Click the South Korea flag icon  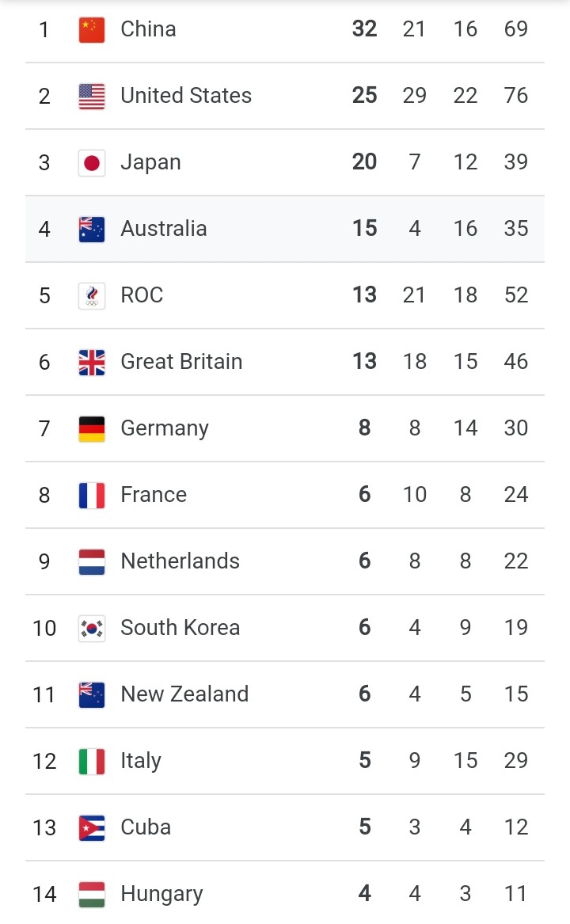pos(91,629)
